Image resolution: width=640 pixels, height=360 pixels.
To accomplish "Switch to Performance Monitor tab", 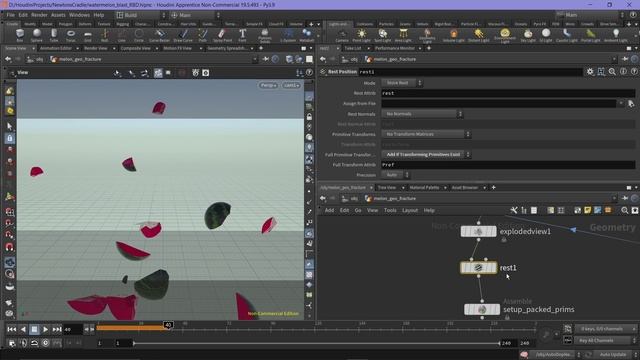I will (x=395, y=48).
